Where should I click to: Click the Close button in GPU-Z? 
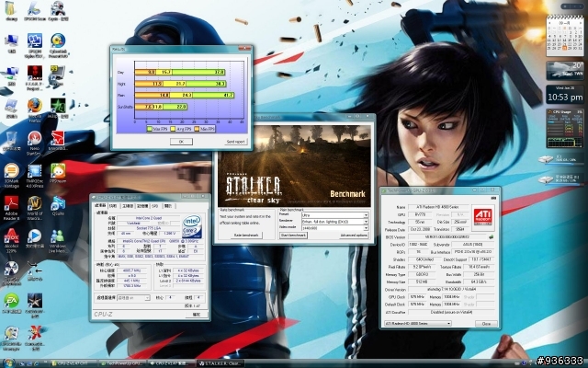click(486, 323)
